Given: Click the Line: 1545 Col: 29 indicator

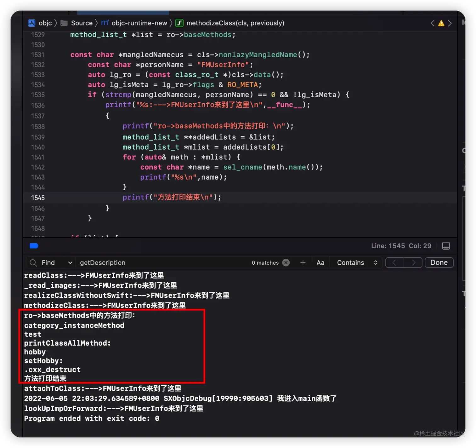Looking at the screenshot, I should (x=401, y=246).
